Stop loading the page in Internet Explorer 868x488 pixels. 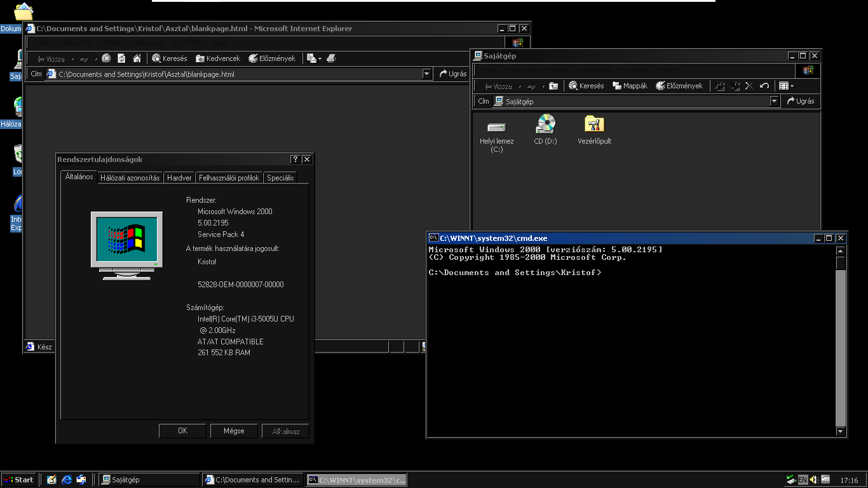pyautogui.click(x=105, y=58)
